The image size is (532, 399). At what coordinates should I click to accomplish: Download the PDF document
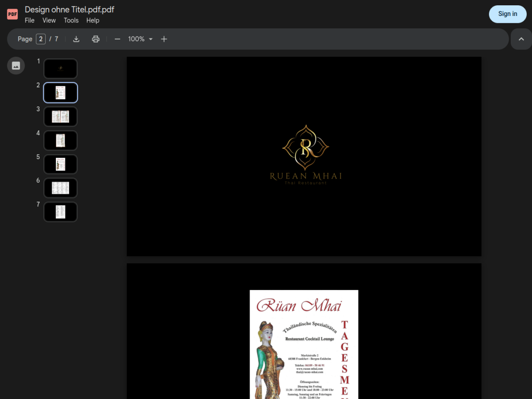(x=76, y=39)
